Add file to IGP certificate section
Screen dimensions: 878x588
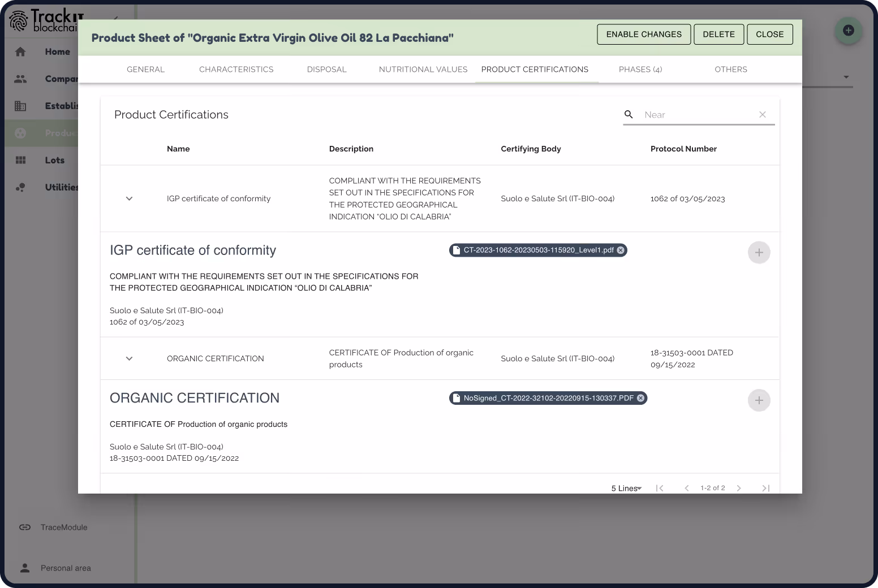point(759,252)
